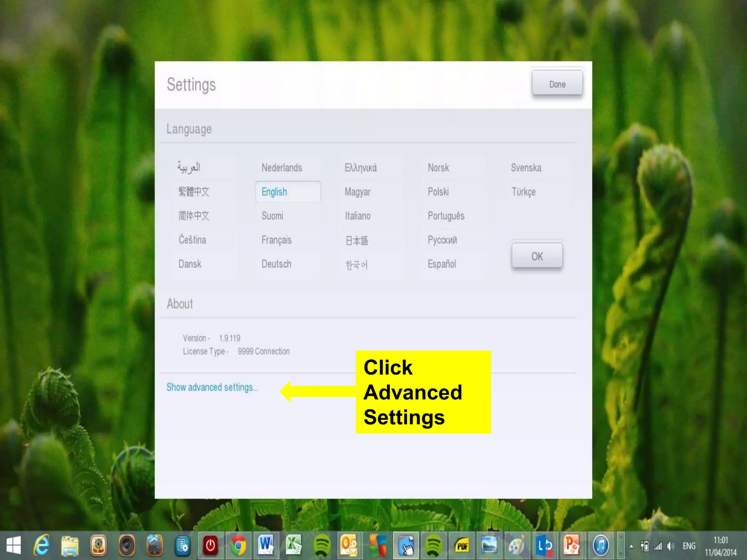Select Norsk language
The height and width of the screenshot is (560, 747).
click(438, 168)
